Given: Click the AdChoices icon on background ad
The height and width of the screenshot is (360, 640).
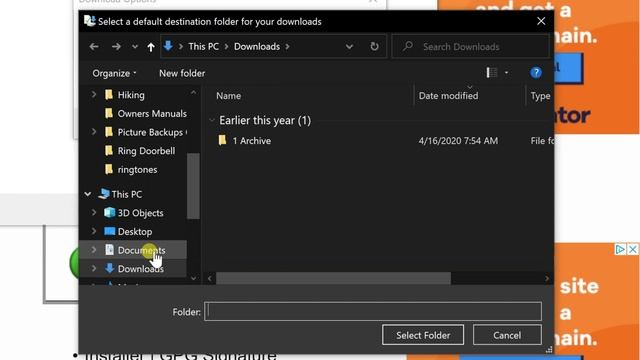Looking at the screenshot, I should 620,249.
